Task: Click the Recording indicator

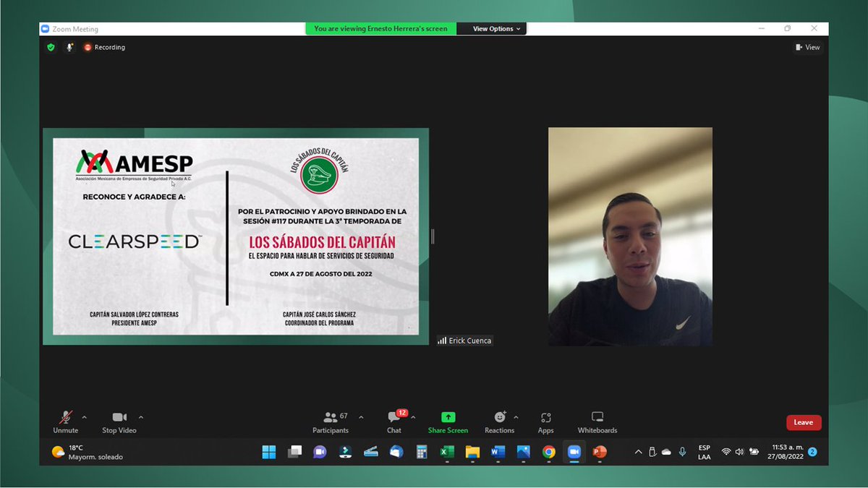Action: tap(104, 47)
